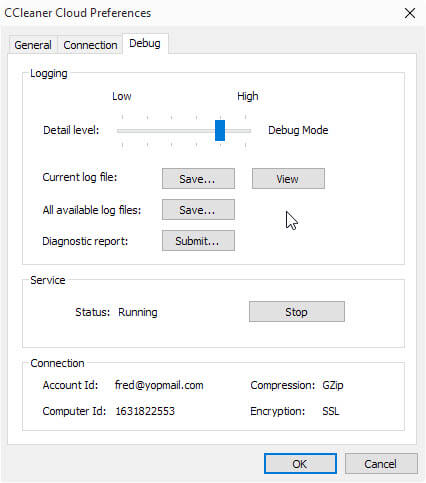Select the Debug tab
The width and height of the screenshot is (426, 483).
[x=145, y=43]
